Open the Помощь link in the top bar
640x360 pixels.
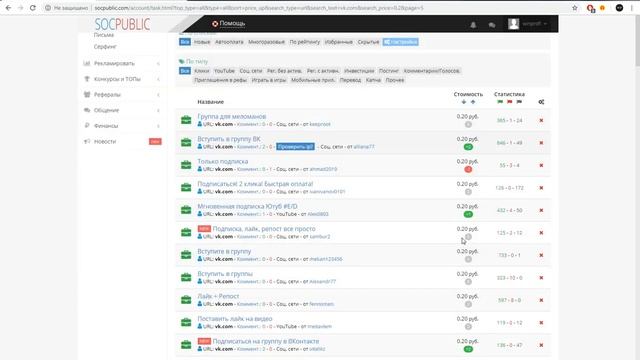click(x=229, y=24)
